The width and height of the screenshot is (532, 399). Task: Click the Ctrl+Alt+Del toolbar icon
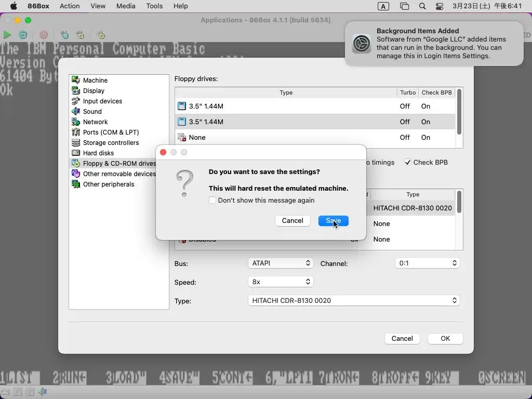pos(64,35)
